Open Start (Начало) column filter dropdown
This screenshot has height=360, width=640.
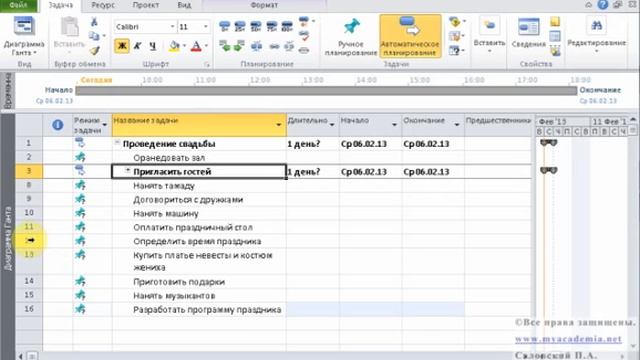point(395,124)
